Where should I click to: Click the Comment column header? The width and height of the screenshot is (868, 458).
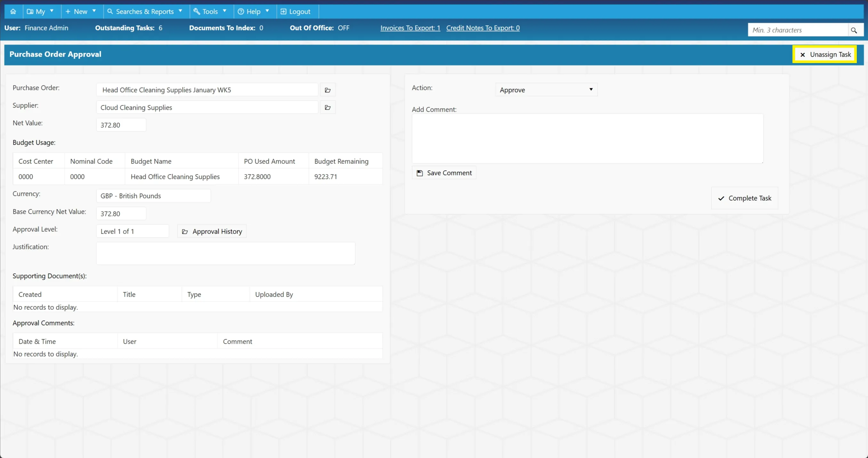[x=300, y=341]
